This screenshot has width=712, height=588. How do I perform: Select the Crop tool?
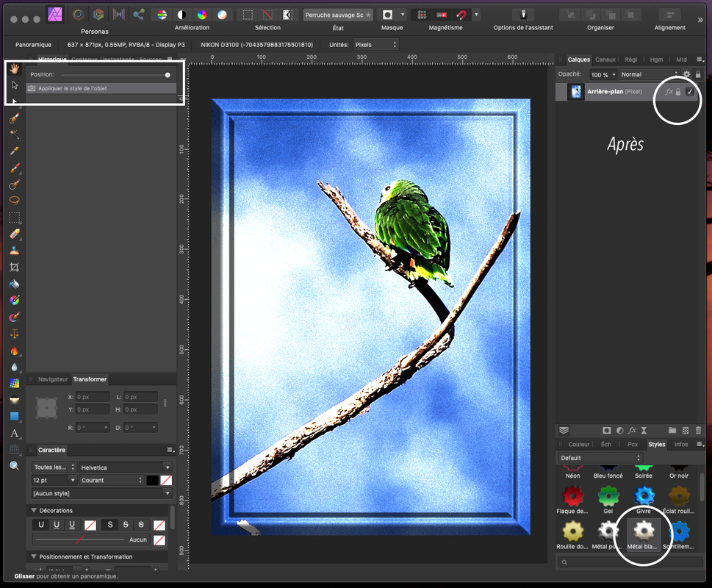[x=15, y=267]
